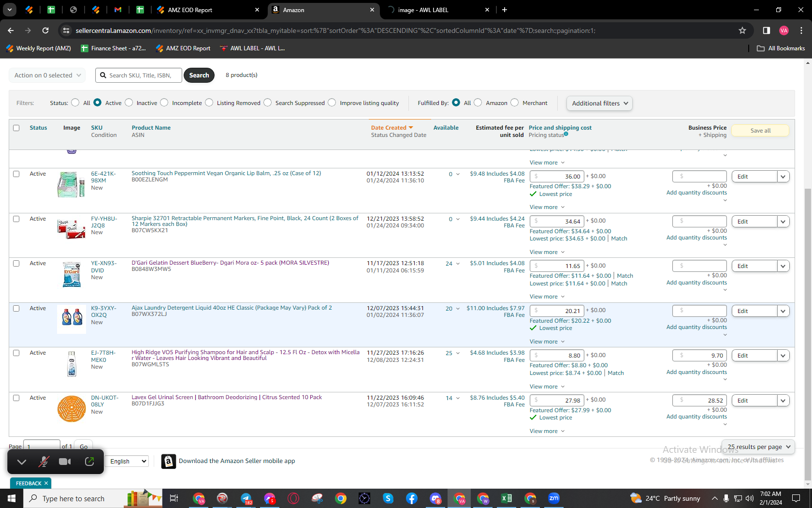Check the box for the Sharpie markers row
This screenshot has width=812, height=508.
[x=16, y=219]
